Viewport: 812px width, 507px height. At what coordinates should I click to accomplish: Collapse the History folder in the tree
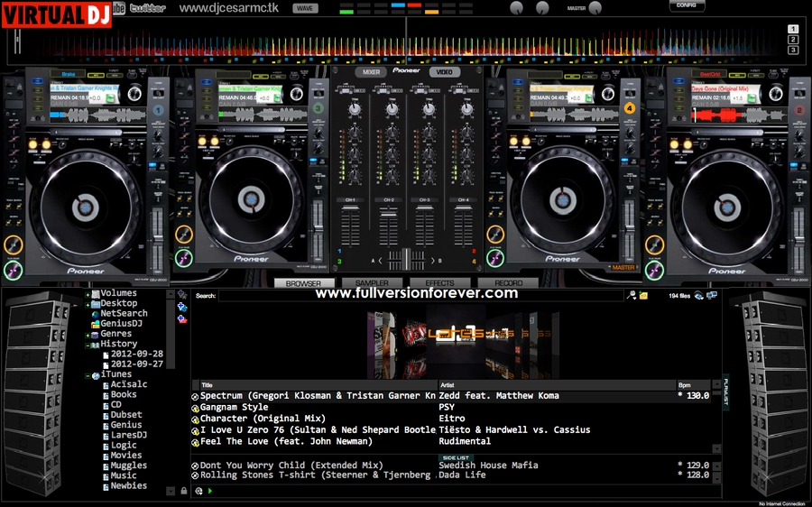point(88,345)
